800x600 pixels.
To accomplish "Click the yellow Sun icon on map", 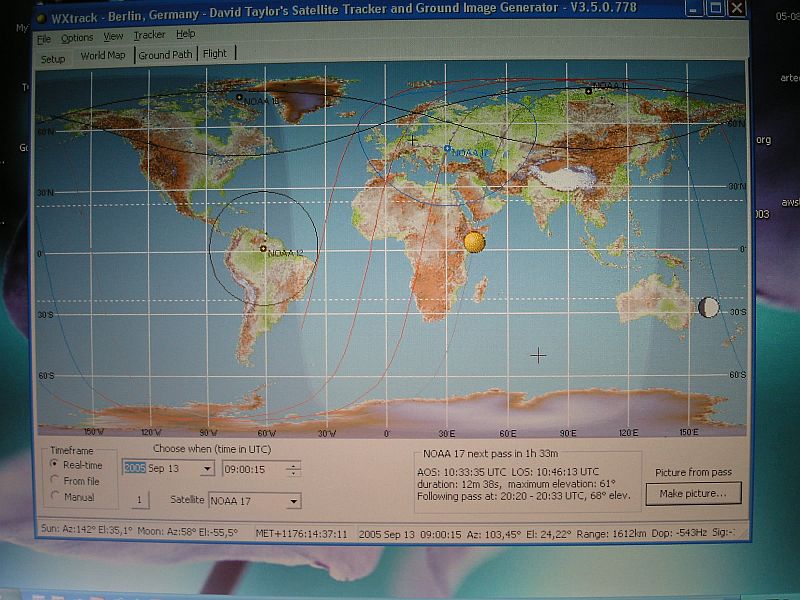I will click(474, 242).
